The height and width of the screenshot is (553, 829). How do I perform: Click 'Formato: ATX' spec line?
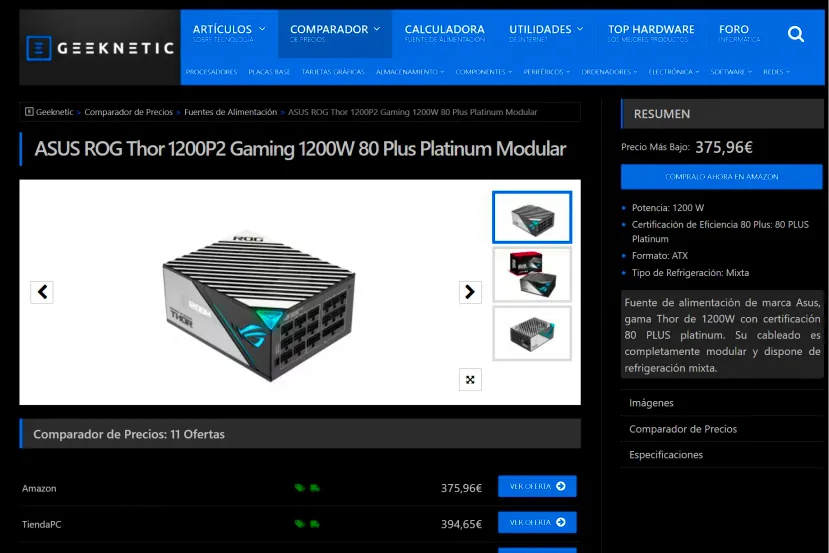660,256
